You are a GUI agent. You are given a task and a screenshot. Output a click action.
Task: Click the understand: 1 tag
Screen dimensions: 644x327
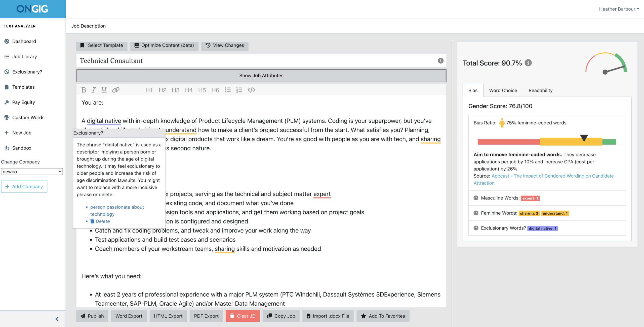[x=555, y=213]
